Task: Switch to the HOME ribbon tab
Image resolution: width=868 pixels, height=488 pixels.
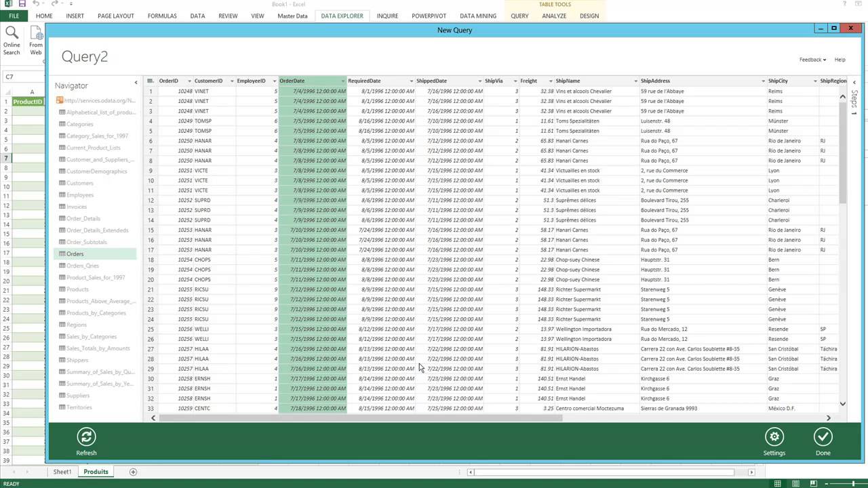Action: 44,16
